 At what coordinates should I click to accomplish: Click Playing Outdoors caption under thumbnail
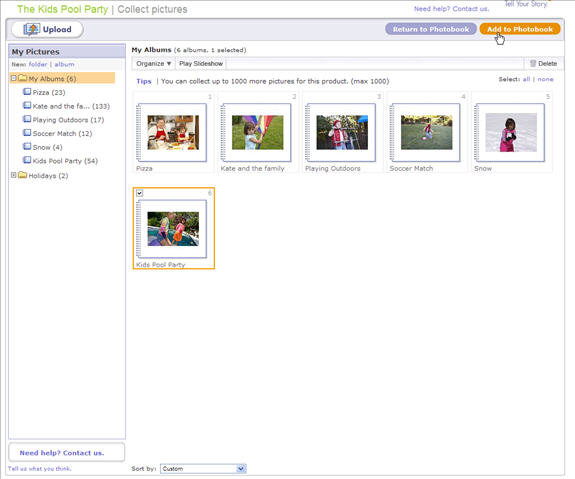pyautogui.click(x=333, y=168)
